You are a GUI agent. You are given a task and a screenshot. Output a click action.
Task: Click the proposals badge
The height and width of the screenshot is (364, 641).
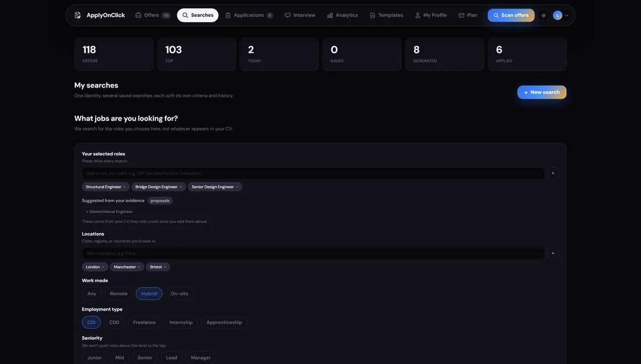160,201
